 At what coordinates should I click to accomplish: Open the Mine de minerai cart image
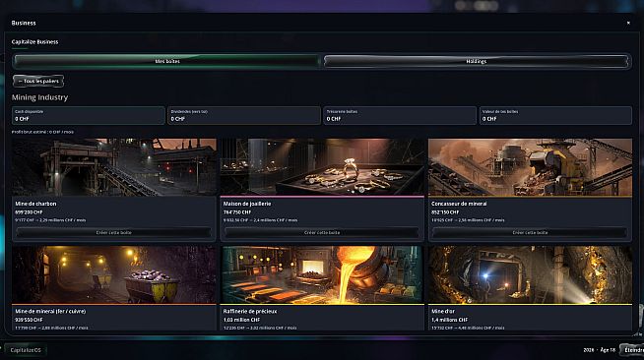tap(114, 274)
